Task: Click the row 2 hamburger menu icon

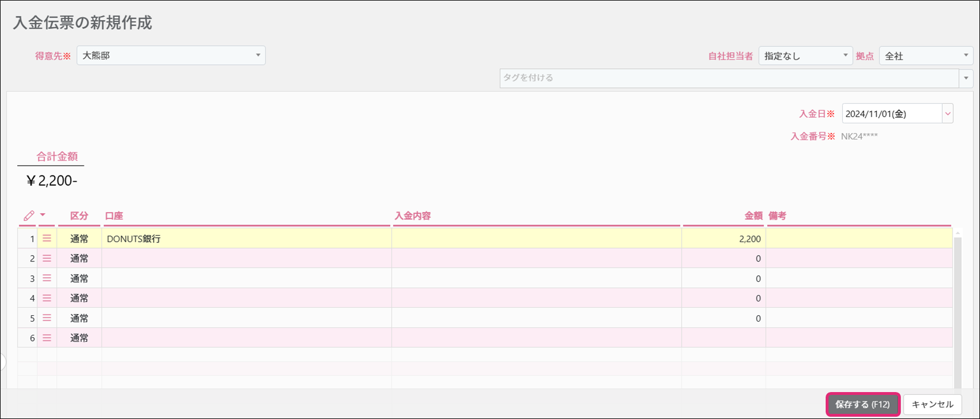Action: click(47, 259)
